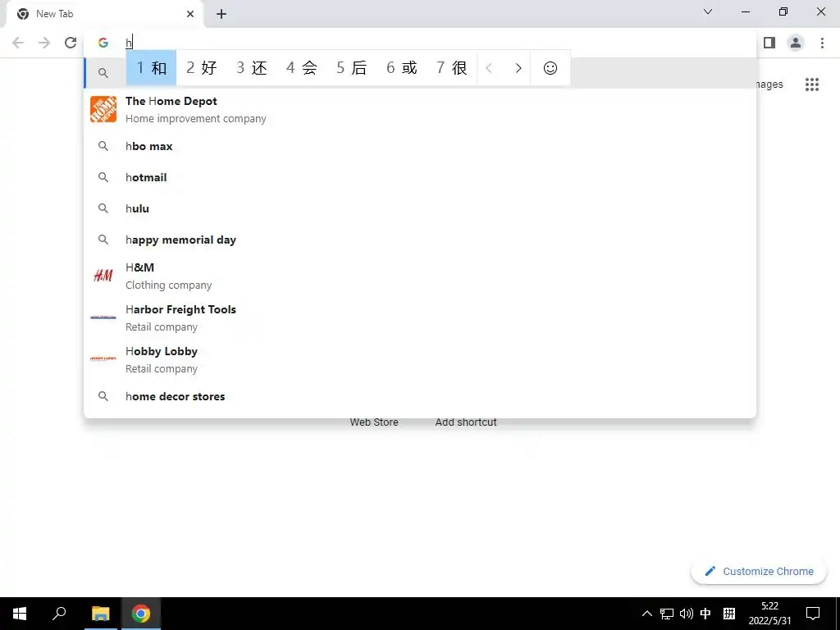The width and height of the screenshot is (840, 630).
Task: Open File Explorer from the taskbar
Action: (x=100, y=614)
